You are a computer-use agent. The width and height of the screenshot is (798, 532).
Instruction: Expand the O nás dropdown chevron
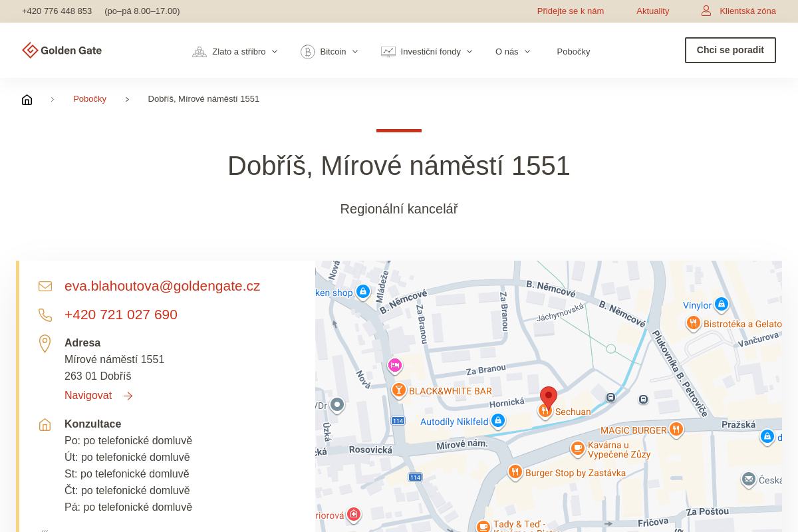pos(527,52)
